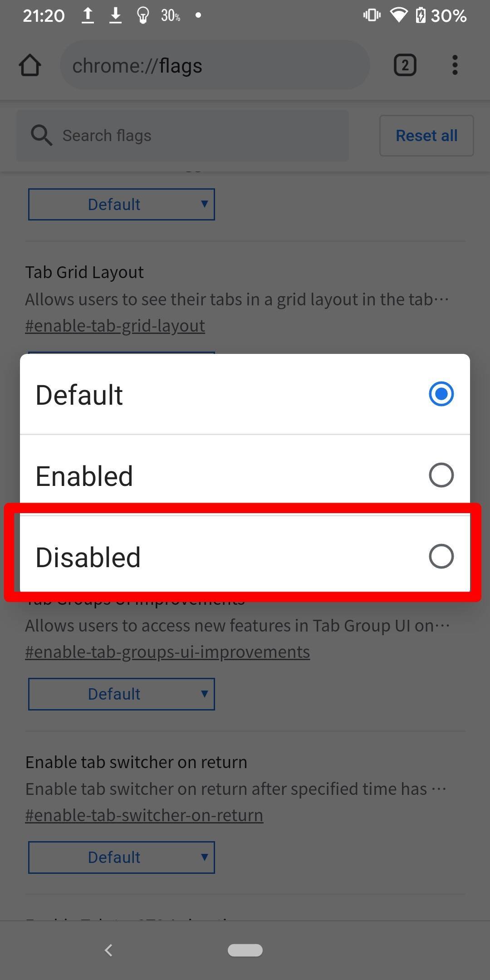Open the tab switcher showing 2 tabs
490x980 pixels.
click(405, 65)
